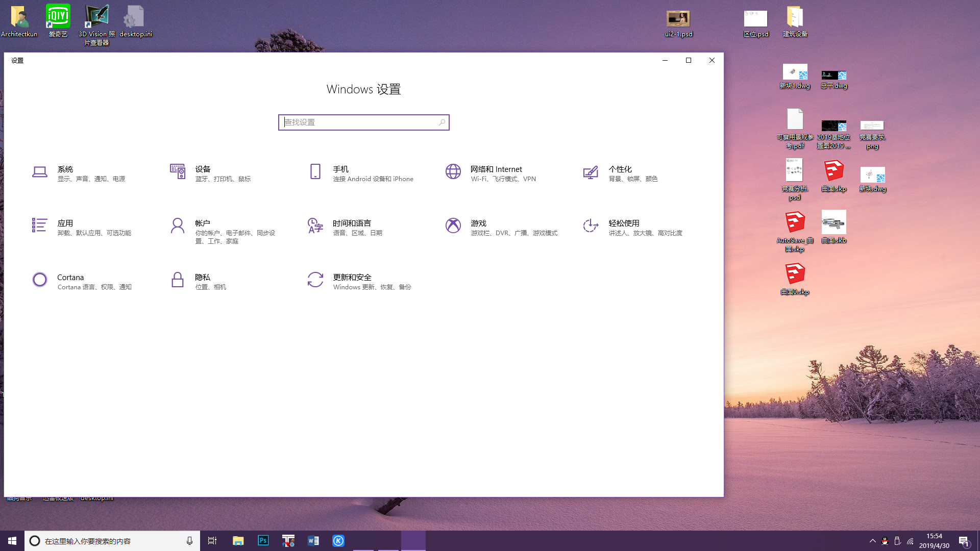Click the 卸载、默认应用、可选功能 description
Viewport: 980px width, 551px height.
point(94,233)
